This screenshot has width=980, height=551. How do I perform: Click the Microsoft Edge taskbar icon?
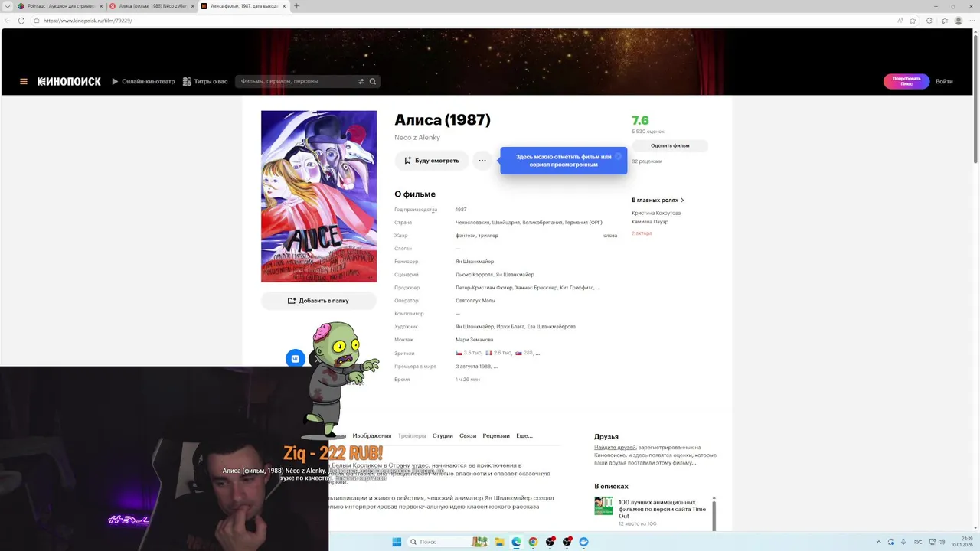click(x=516, y=542)
